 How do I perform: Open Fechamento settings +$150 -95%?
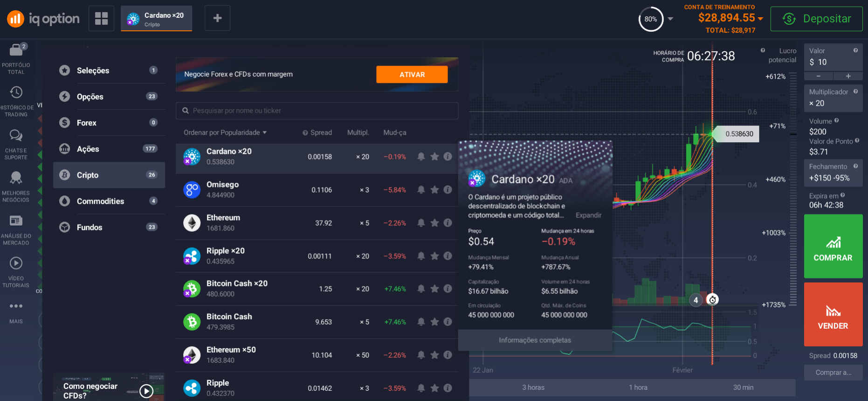coord(834,173)
